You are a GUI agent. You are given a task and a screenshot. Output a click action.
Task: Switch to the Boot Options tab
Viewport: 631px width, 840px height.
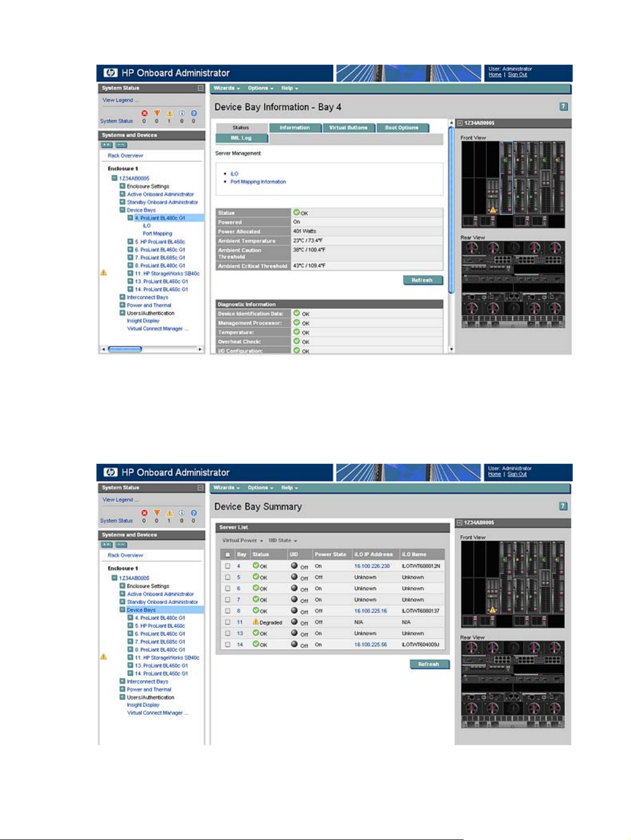click(x=402, y=128)
